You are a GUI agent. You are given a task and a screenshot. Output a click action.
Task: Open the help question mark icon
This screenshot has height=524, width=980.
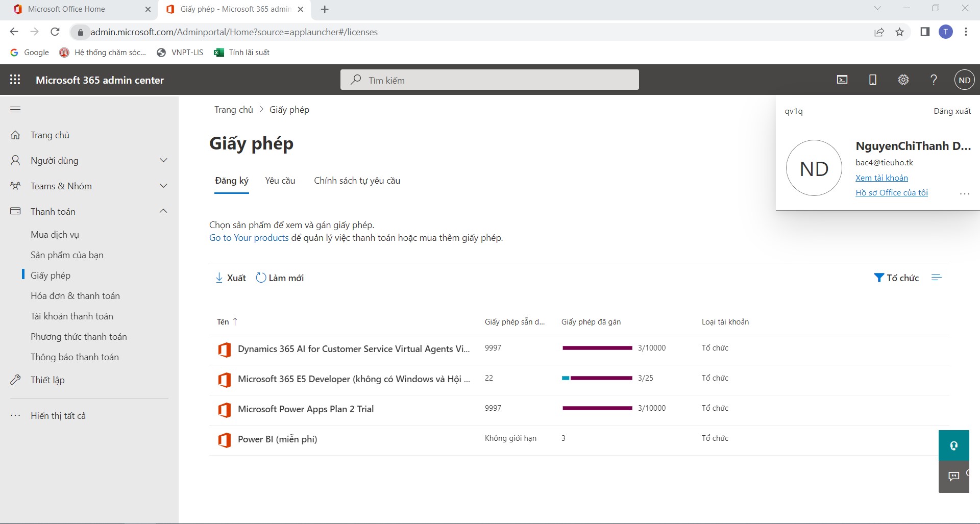pyautogui.click(x=934, y=80)
